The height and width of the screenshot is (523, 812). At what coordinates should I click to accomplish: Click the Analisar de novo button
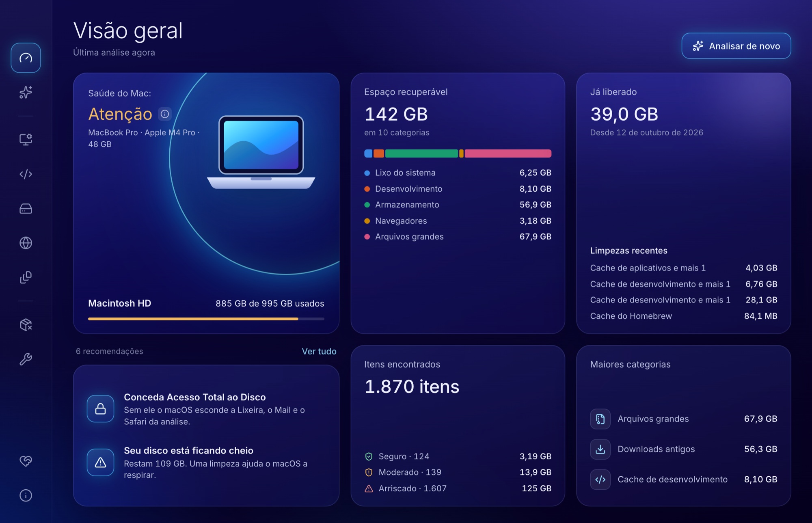point(736,46)
